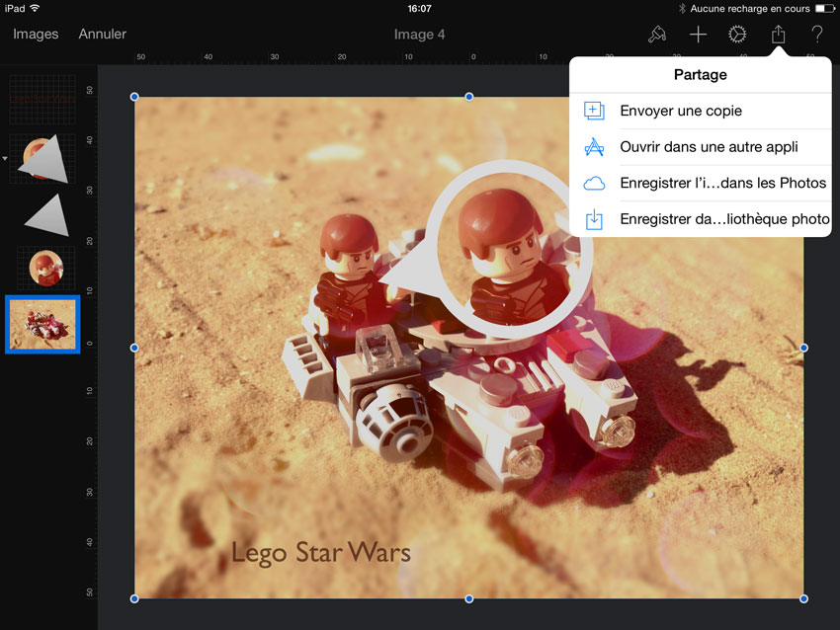Tap Annuler to undo
The width and height of the screenshot is (840, 630).
pyautogui.click(x=103, y=34)
